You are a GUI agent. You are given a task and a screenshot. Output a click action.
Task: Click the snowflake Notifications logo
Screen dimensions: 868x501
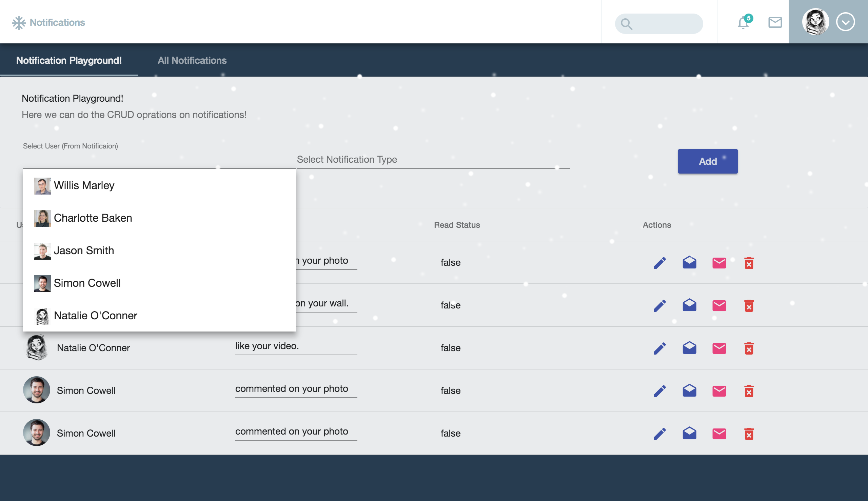coord(19,23)
